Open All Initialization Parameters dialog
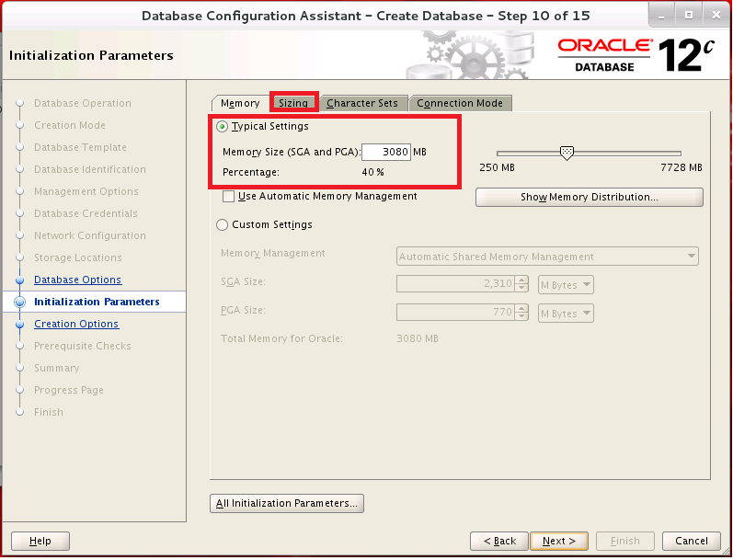 (287, 503)
